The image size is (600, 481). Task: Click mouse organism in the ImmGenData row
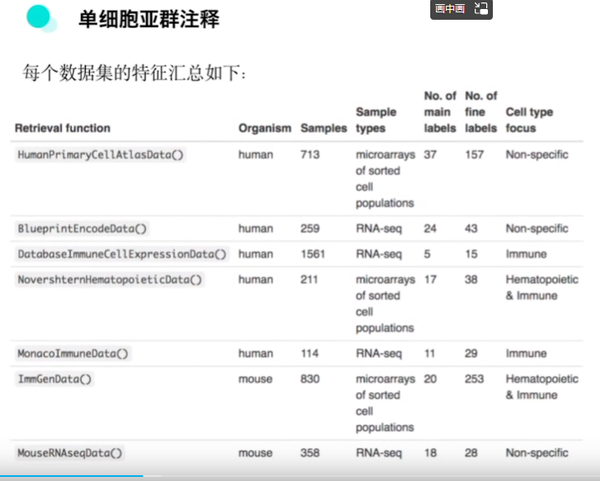point(255,379)
